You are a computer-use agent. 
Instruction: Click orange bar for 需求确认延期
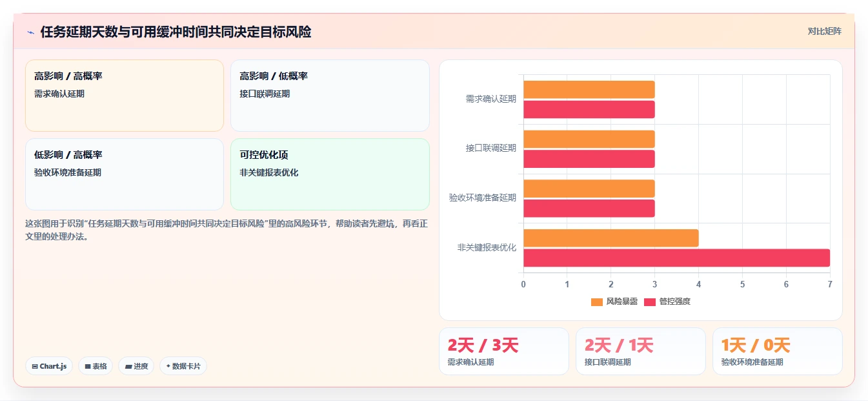pos(589,90)
